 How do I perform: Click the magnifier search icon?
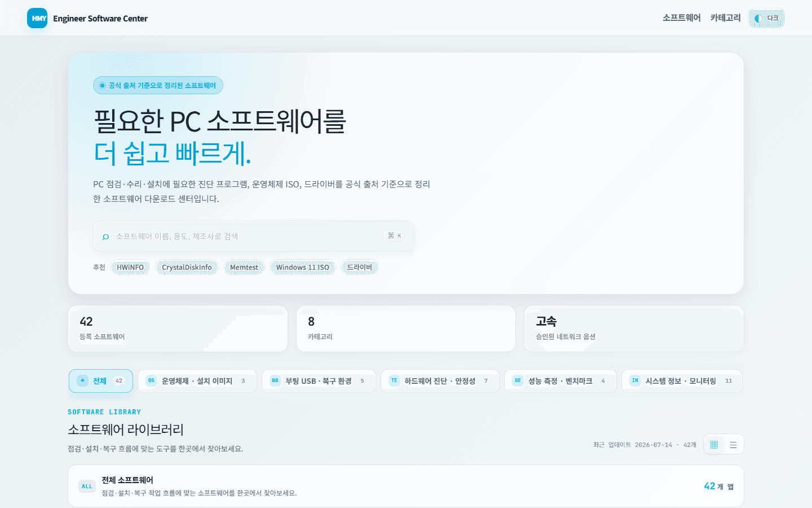[x=105, y=237]
